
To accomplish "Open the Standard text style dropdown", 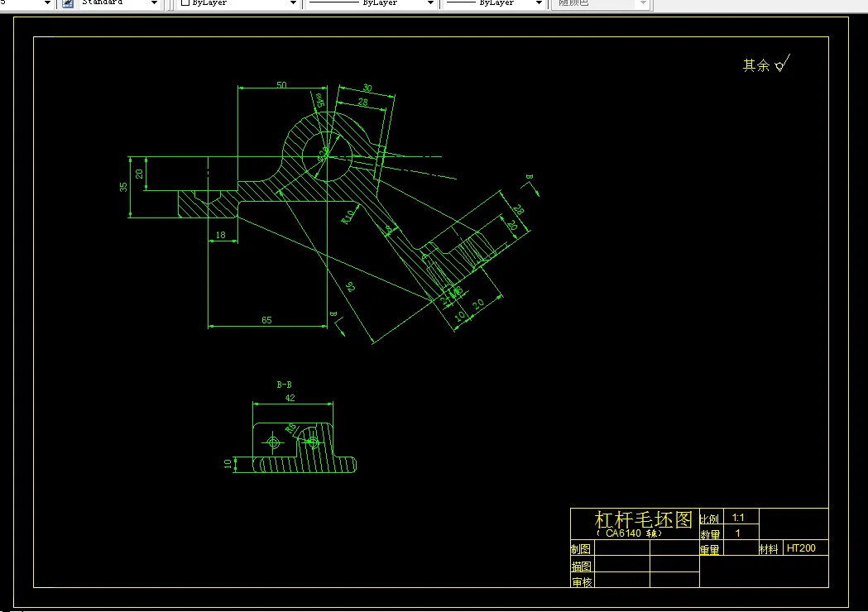I will (154, 3).
